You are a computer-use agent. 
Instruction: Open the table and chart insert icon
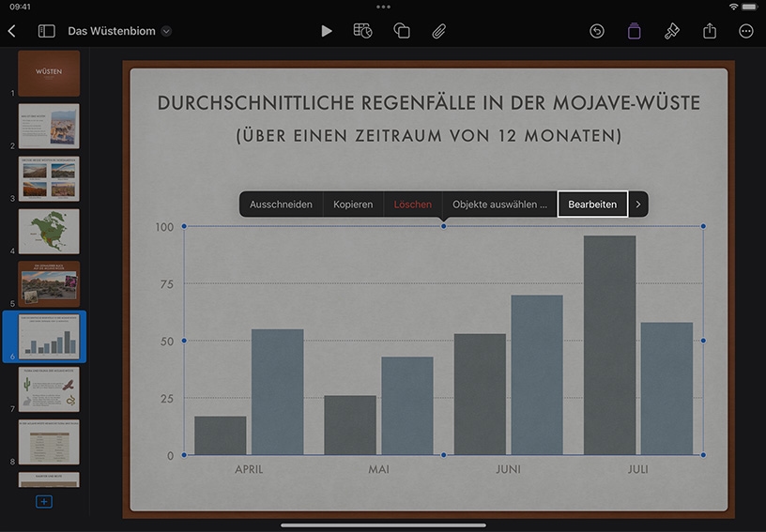362,31
